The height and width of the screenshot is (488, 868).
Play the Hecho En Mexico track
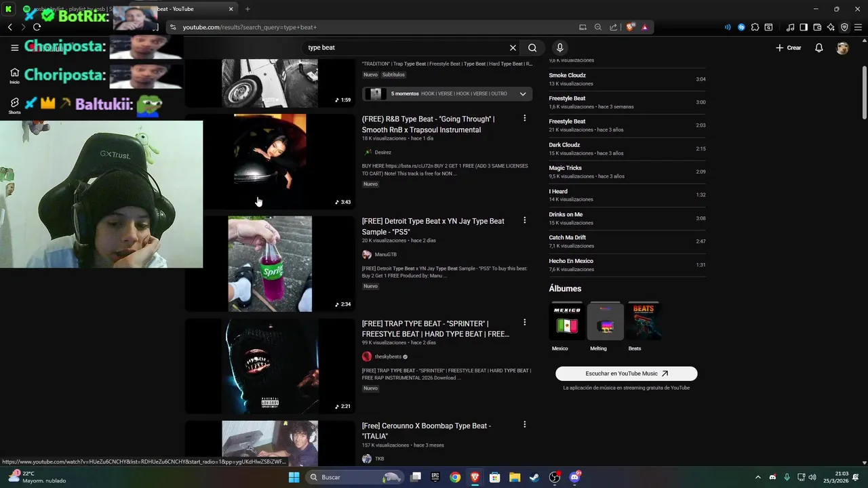pyautogui.click(x=627, y=265)
